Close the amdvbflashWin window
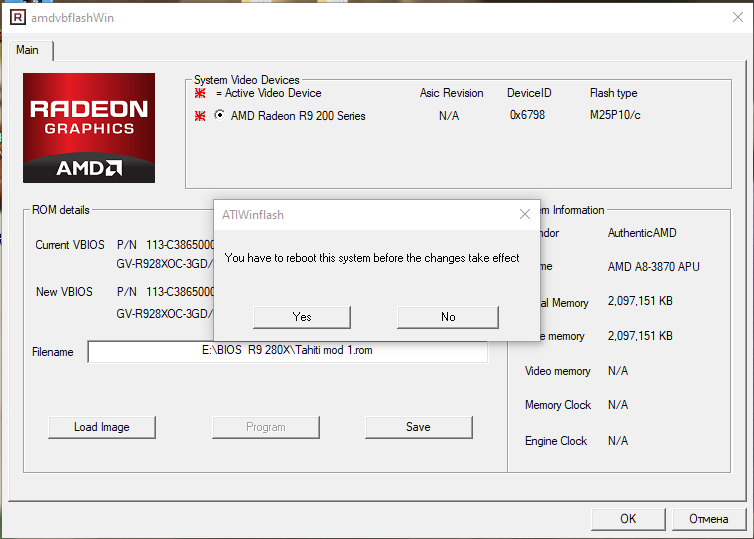Viewport: 754px width, 539px height. (x=738, y=17)
